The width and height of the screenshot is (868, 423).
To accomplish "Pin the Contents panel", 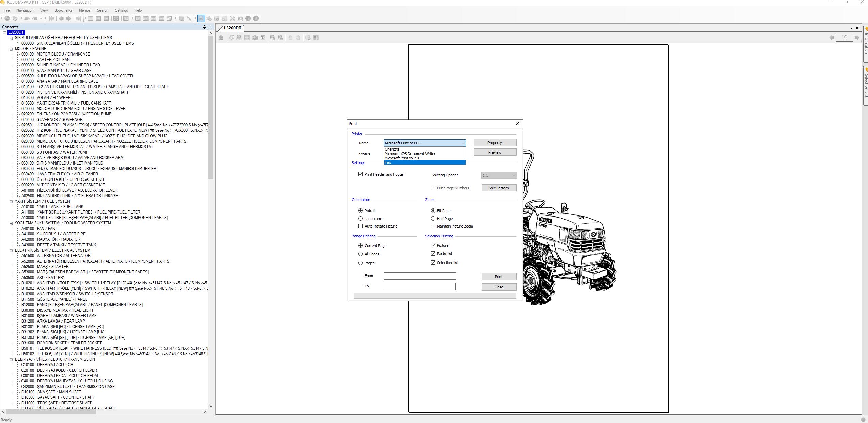I will [204, 27].
